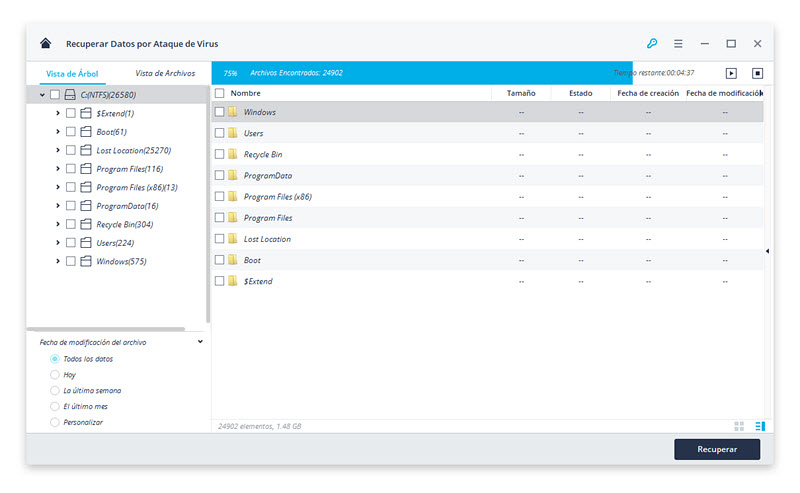The image size is (800, 493).
Task: Expand the Recycle Bin(304) tree node
Action: click(58, 224)
